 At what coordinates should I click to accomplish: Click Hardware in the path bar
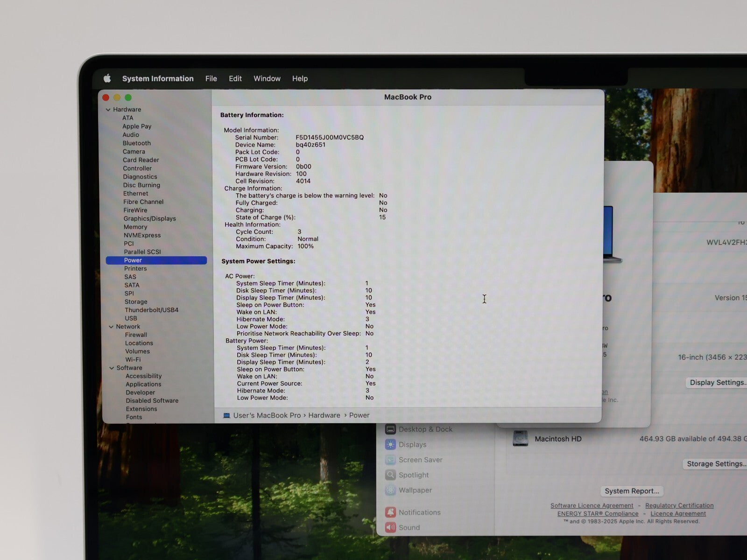click(x=324, y=415)
